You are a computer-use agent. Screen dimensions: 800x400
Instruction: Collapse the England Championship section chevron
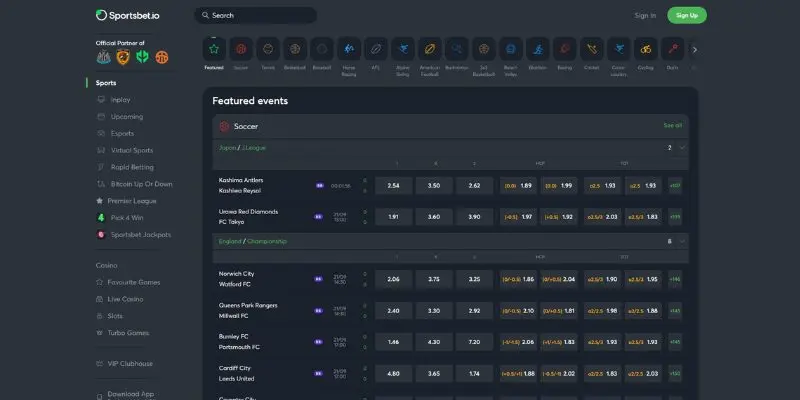click(683, 241)
